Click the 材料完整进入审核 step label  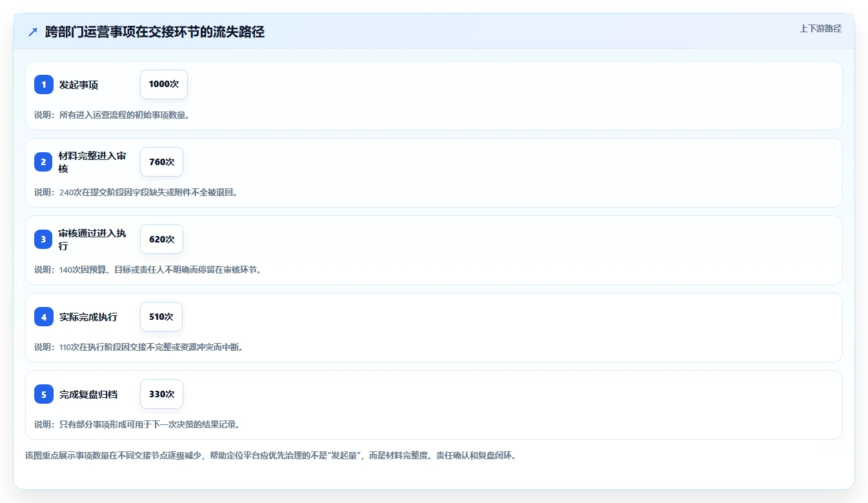(x=93, y=162)
